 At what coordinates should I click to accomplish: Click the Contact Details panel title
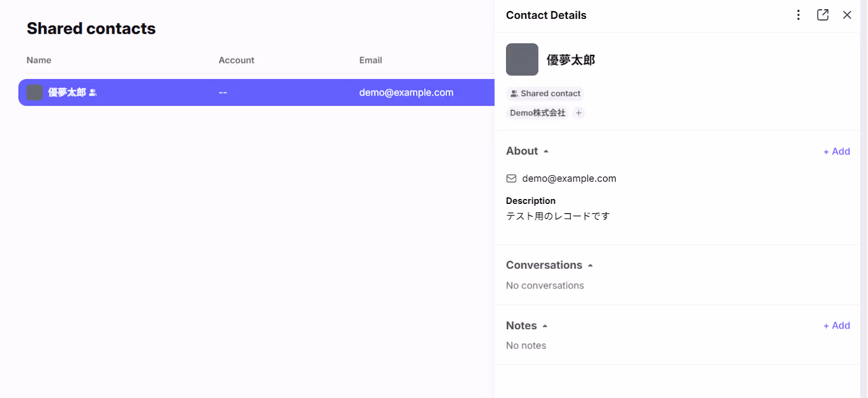point(546,15)
